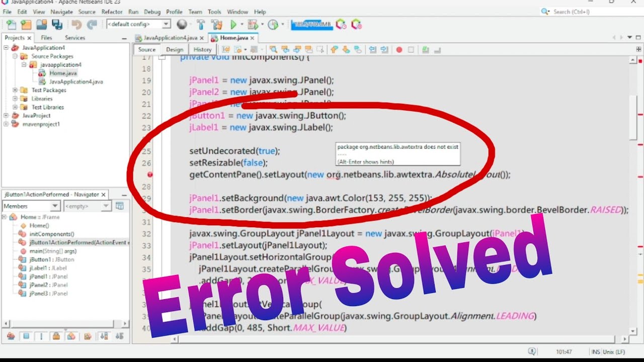
Task: Click the Next Bookmark icon
Action: point(346,49)
